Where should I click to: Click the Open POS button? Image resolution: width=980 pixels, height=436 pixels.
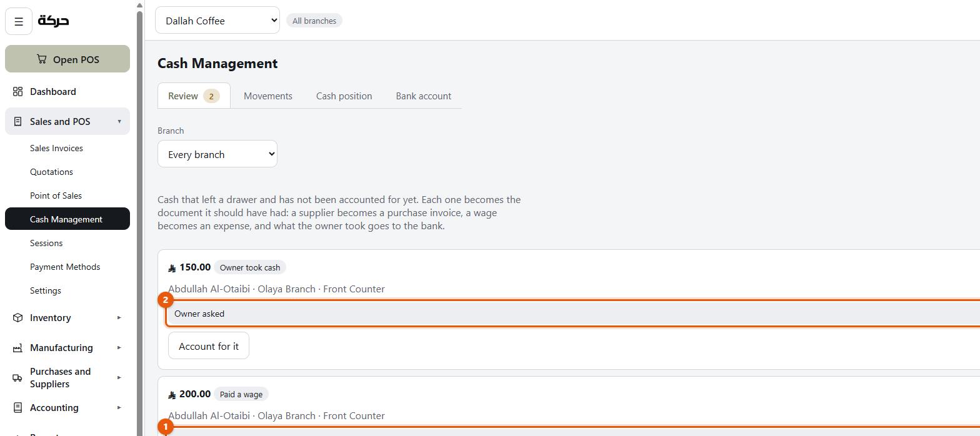67,59
